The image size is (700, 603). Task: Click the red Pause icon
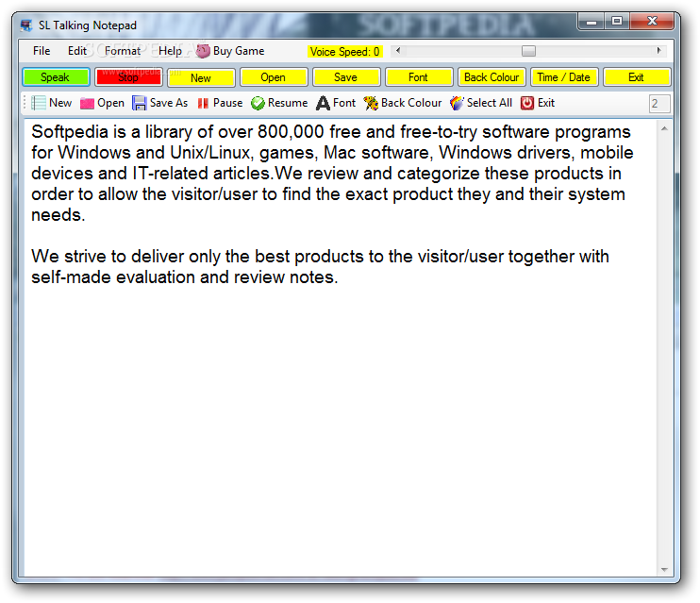pos(203,103)
